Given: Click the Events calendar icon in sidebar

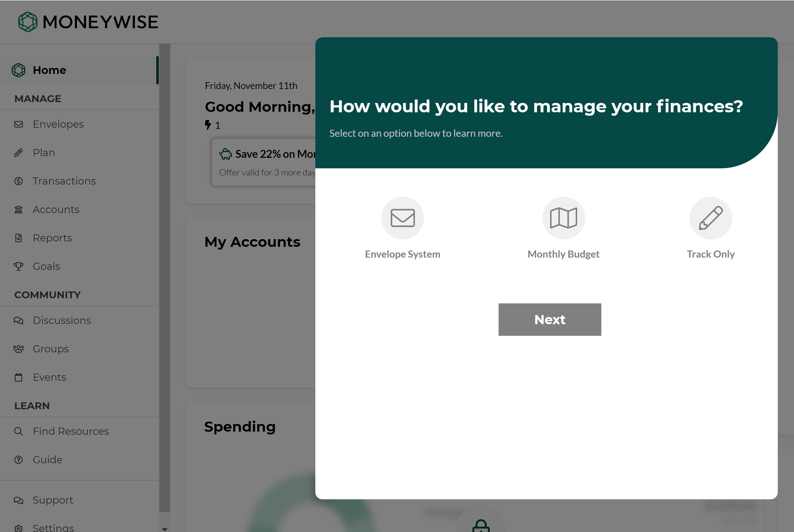Looking at the screenshot, I should [18, 377].
